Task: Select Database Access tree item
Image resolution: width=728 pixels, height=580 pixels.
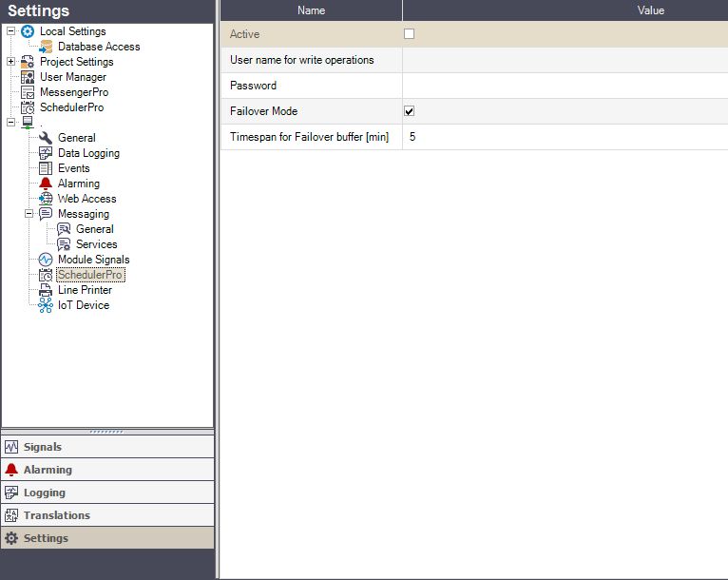Action: click(99, 47)
